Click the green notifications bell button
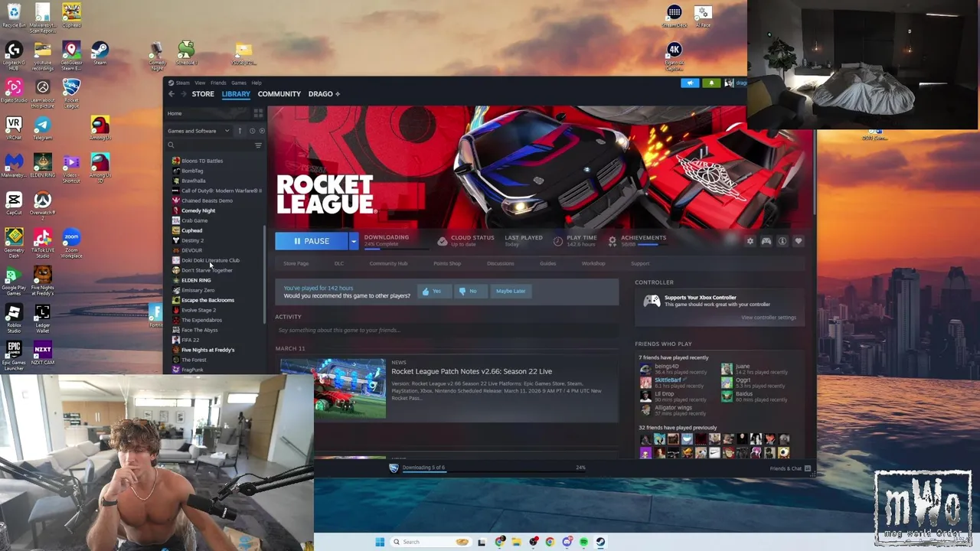Screen dimensions: 980x551 711,83
